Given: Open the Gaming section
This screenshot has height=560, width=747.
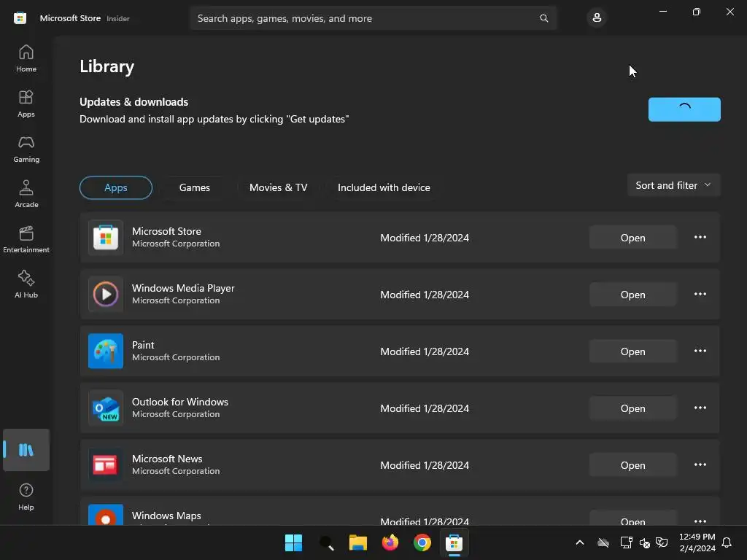Looking at the screenshot, I should point(26,149).
